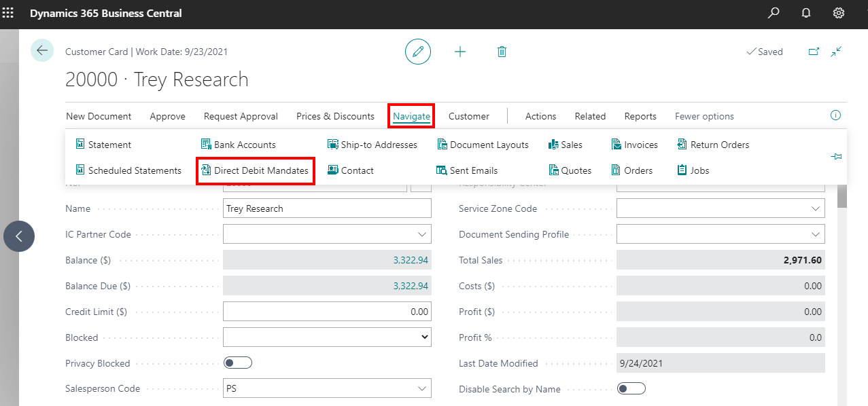
Task: Click the Name input field
Action: [327, 208]
